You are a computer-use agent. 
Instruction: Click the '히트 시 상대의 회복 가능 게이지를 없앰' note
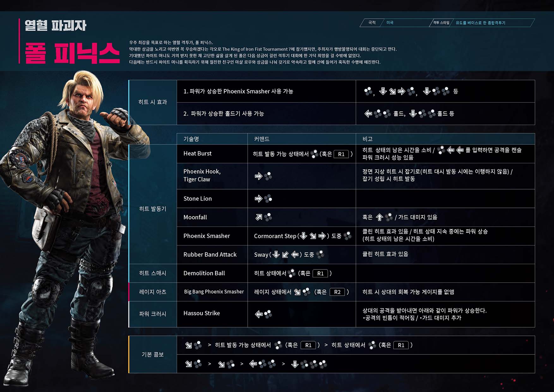pos(408,292)
